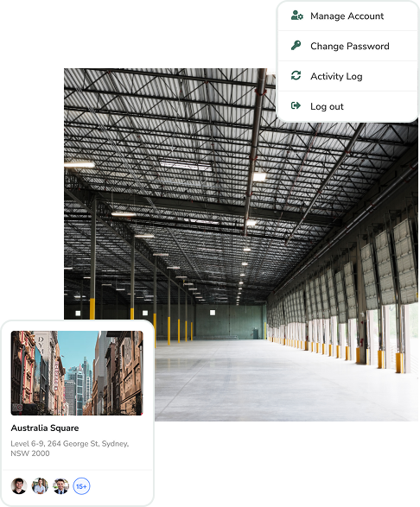Viewport: 420px width, 507px height.
Task: Click the Activity Log refresh icon
Action: click(296, 76)
